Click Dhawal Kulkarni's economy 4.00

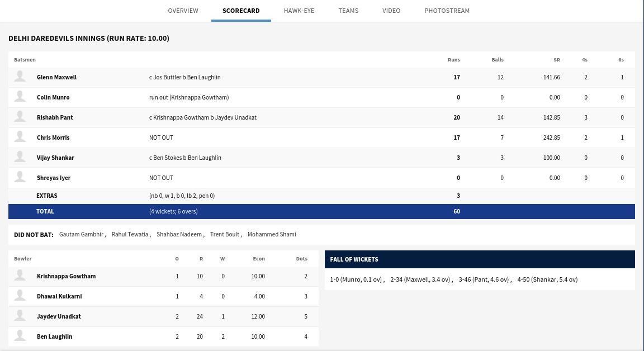259,296
